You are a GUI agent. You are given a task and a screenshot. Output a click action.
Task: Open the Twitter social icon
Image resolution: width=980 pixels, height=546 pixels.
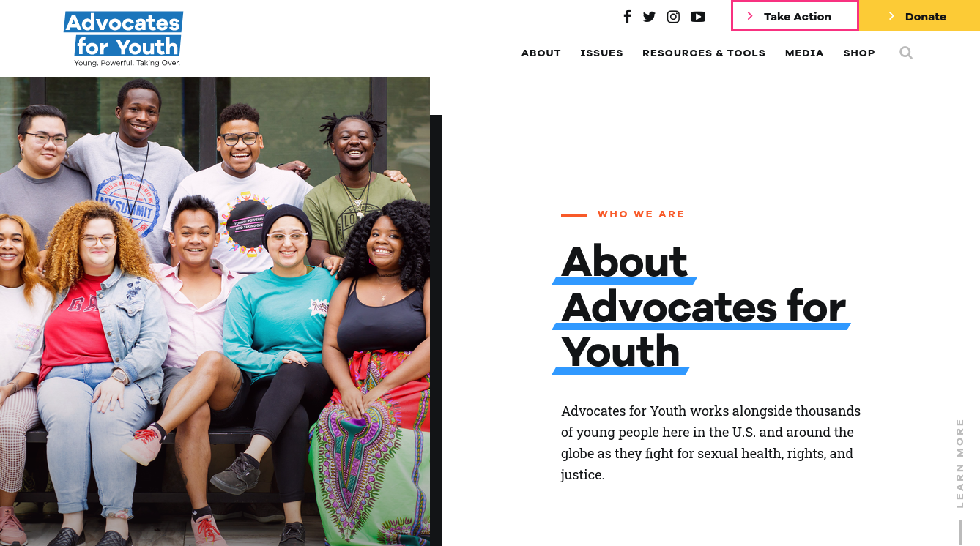649,16
